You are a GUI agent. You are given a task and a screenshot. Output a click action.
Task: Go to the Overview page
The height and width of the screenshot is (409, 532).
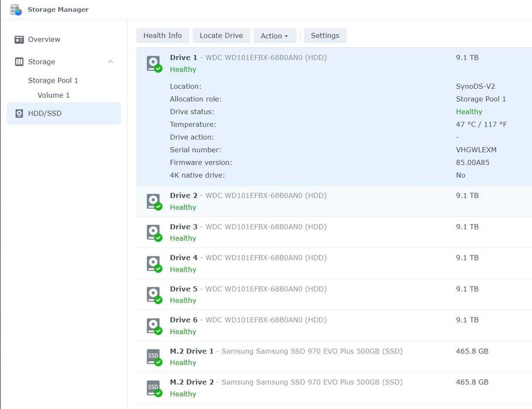pyautogui.click(x=44, y=40)
